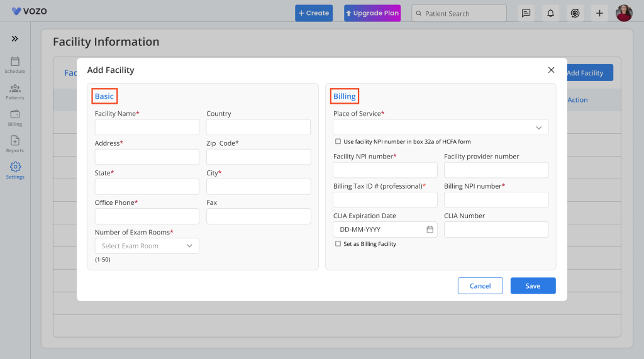The image size is (644, 359).
Task: Expand the Select Exam Room dropdown
Action: (147, 246)
